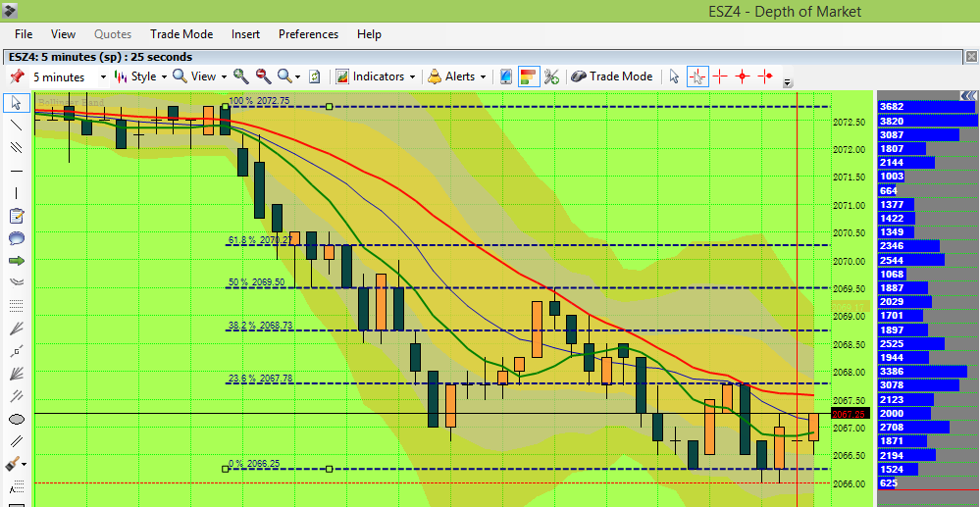The width and height of the screenshot is (980, 507).
Task: Select the green arrow marker tool
Action: pyautogui.click(x=17, y=261)
